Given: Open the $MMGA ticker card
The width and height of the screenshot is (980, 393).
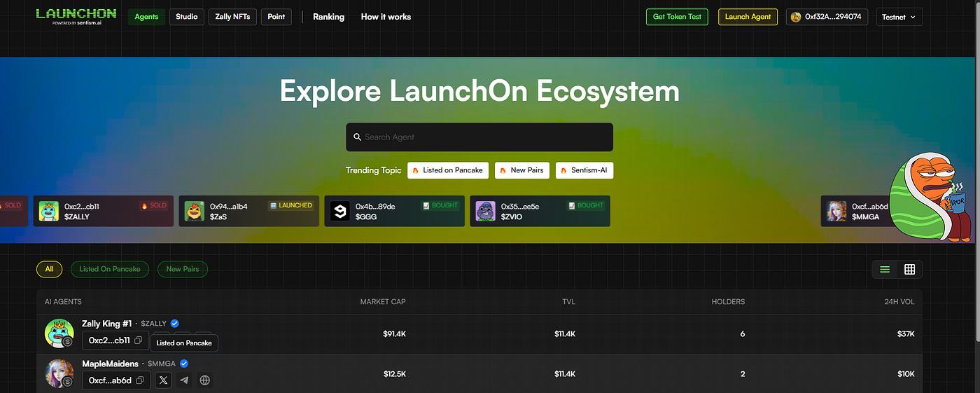Looking at the screenshot, I should [x=857, y=211].
